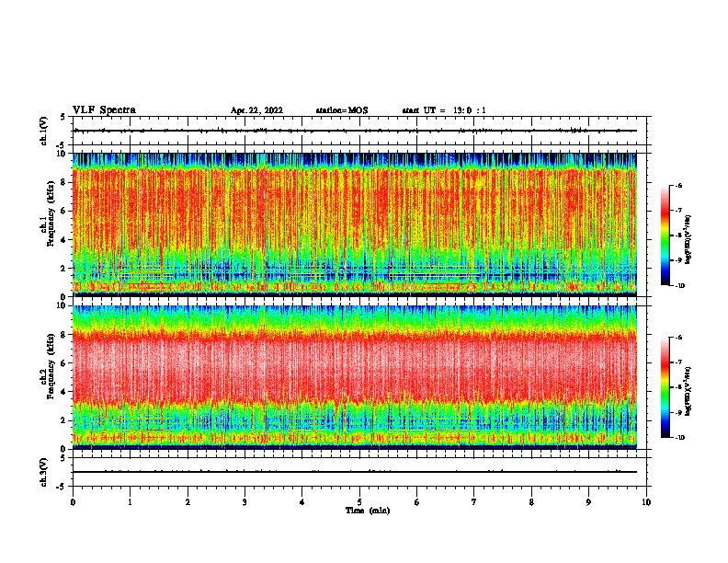
Task: Click the ch.1(V) axis "5" tick label
Action: 63,117
